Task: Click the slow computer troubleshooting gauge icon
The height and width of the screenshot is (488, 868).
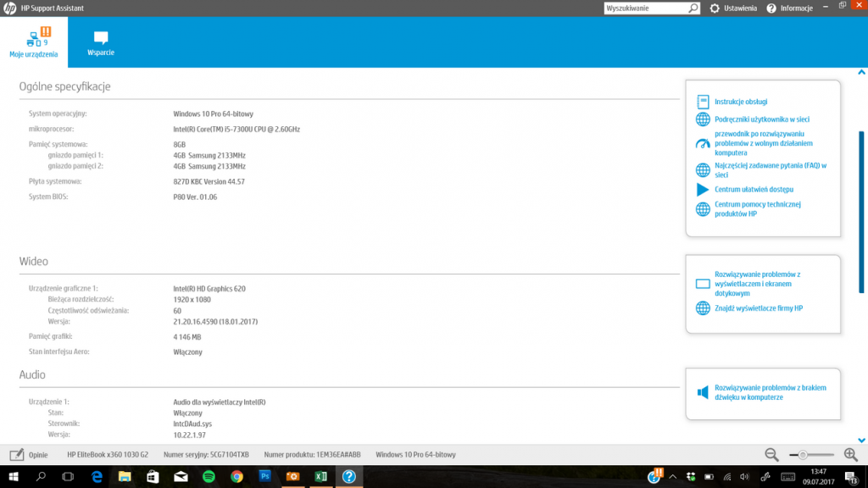Action: (x=702, y=143)
